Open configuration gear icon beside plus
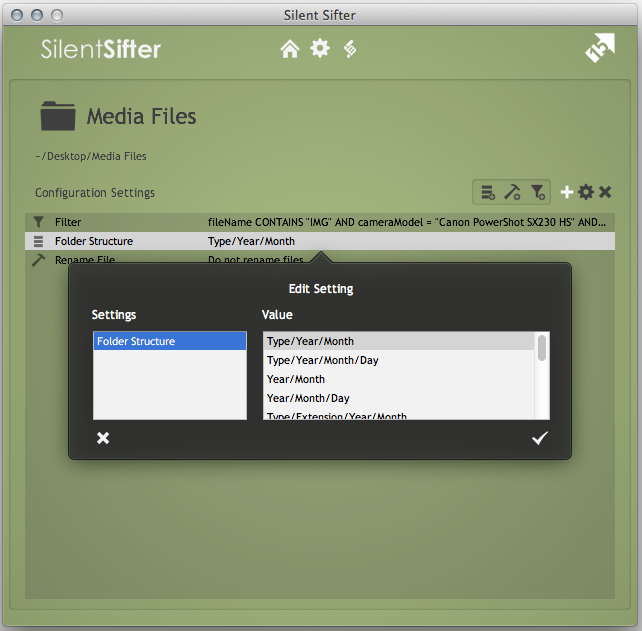Viewport: 642px width, 631px height. pos(586,192)
